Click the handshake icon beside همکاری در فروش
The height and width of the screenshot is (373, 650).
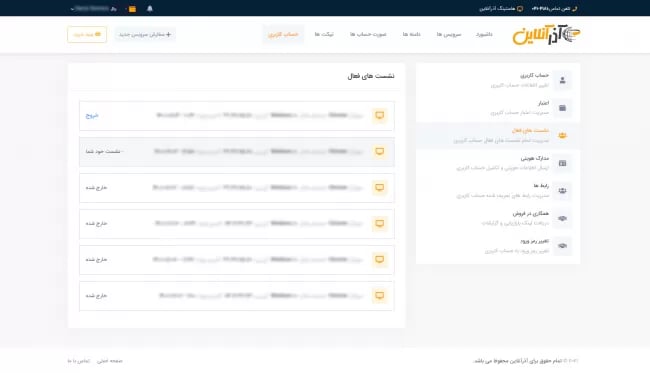click(563, 218)
